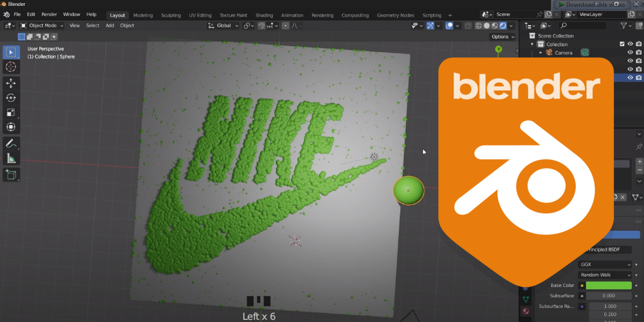
Task: Open the Object Data properties tab icon
Action: point(525,299)
